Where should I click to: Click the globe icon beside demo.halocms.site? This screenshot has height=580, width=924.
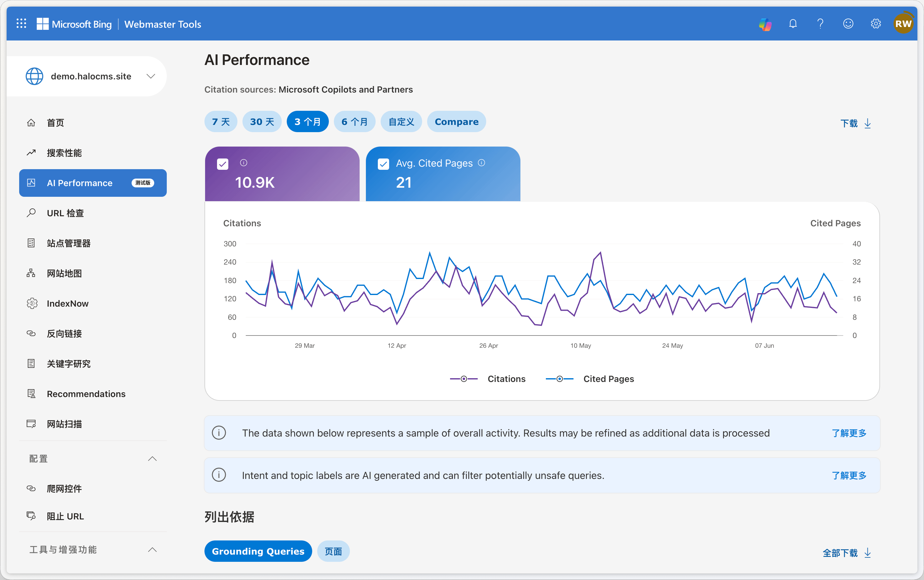pos(34,76)
